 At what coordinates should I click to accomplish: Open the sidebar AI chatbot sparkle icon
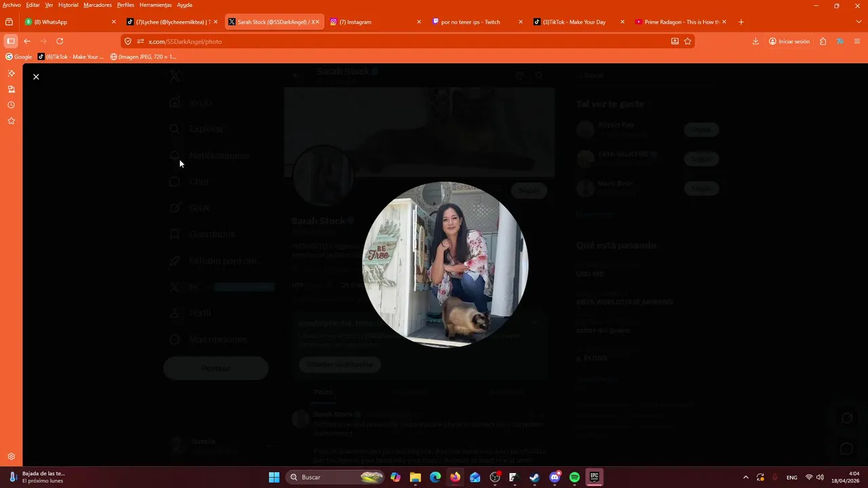click(11, 73)
